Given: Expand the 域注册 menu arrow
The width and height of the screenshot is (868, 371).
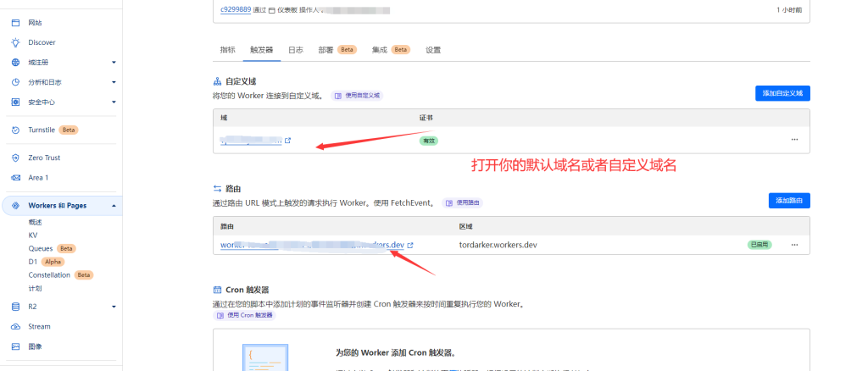Looking at the screenshot, I should click(114, 63).
